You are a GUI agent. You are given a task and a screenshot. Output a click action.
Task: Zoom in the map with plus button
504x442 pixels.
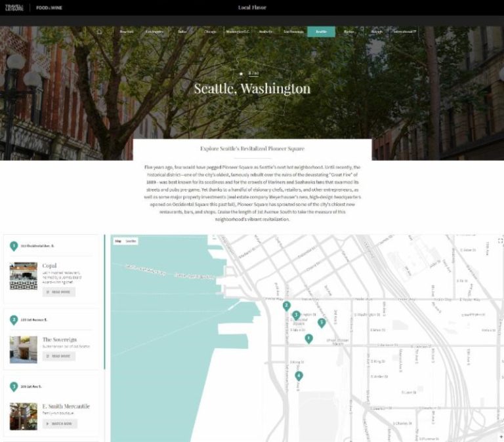[501, 437]
